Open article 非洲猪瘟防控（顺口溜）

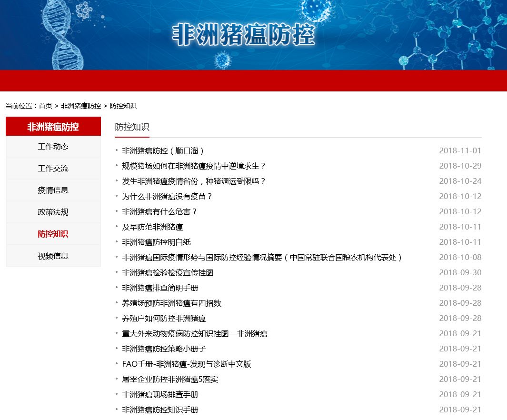(163, 151)
